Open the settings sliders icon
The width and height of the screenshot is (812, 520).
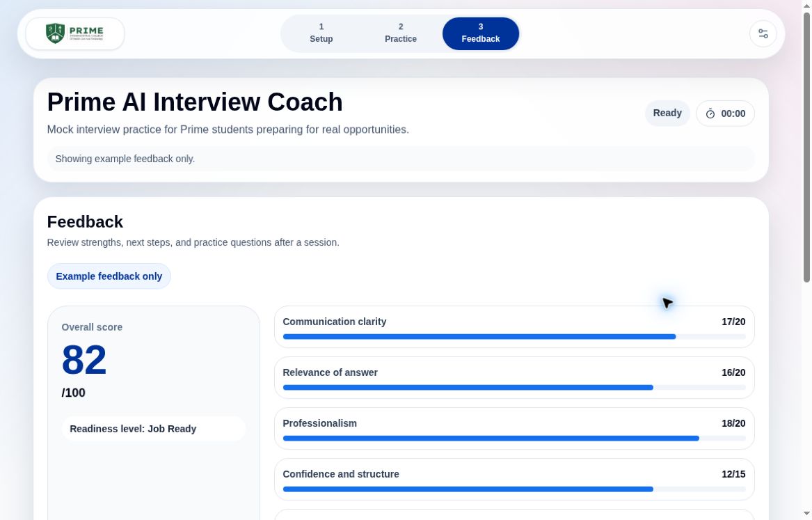click(x=763, y=33)
